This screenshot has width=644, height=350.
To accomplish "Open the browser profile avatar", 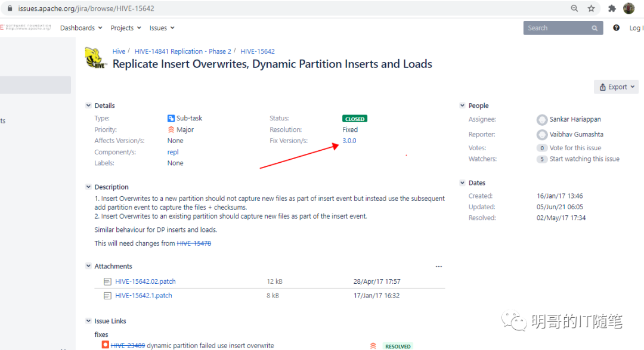I will (x=629, y=8).
